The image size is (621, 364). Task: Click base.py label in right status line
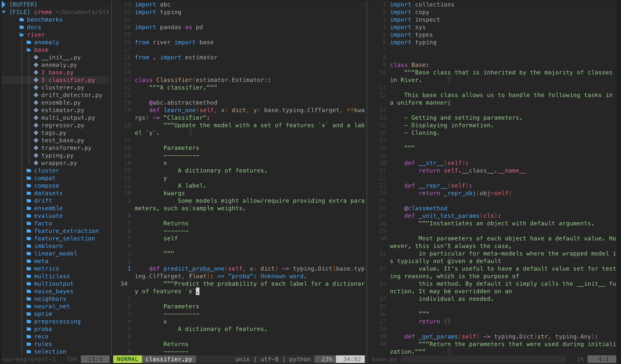click(384, 359)
